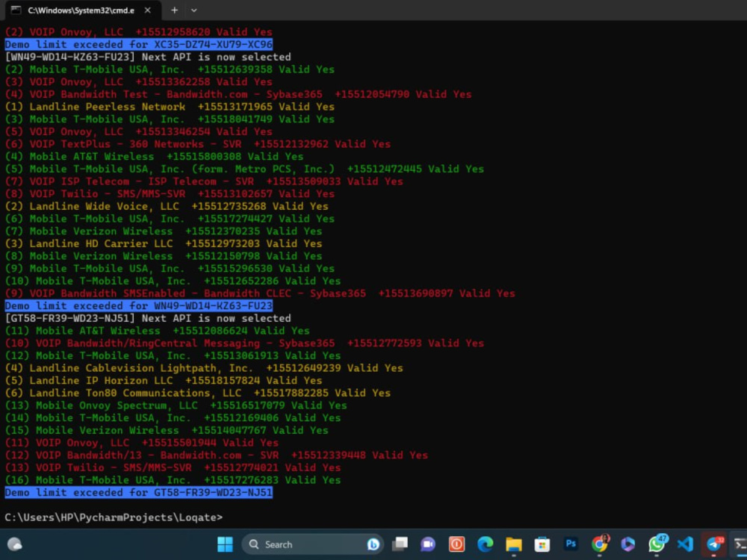Open Task View from the taskbar
The height and width of the screenshot is (560, 747).
tap(400, 544)
